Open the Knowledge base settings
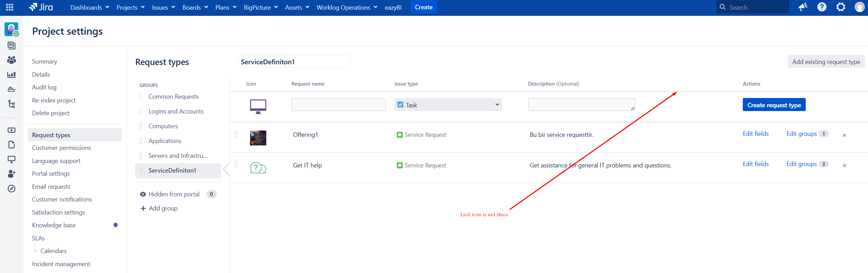The height and width of the screenshot is (273, 868). 54,225
